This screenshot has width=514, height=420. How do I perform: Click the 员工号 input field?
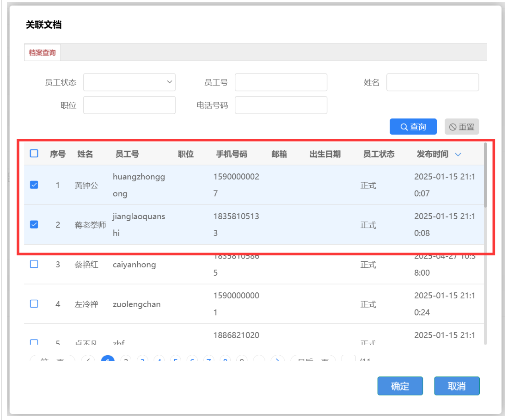281,82
